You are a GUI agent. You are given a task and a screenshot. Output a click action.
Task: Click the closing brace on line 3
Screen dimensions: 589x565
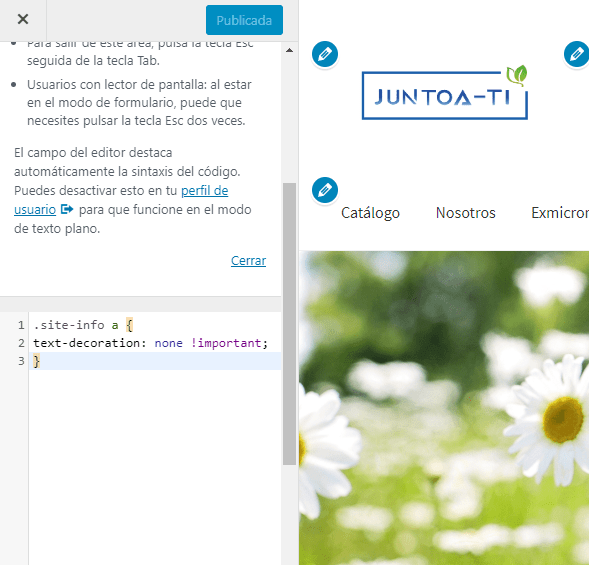36,361
